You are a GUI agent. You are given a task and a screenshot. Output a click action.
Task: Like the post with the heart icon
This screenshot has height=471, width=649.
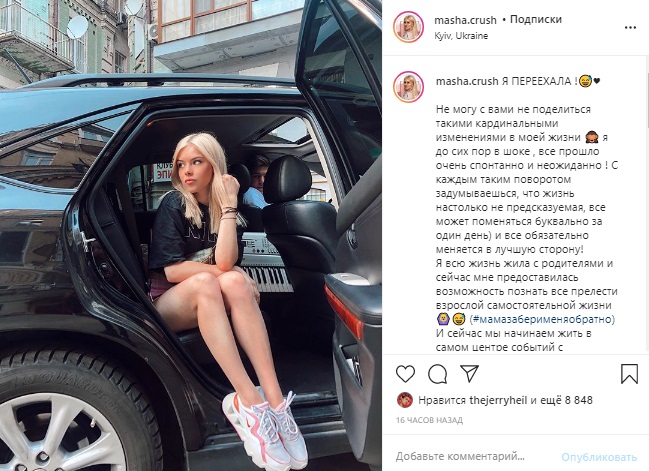[405, 374]
